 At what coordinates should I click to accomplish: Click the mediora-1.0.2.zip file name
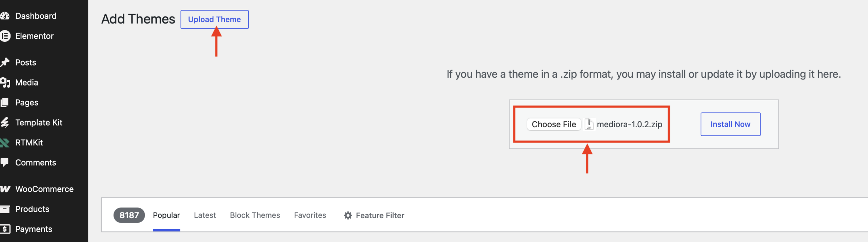tap(629, 124)
